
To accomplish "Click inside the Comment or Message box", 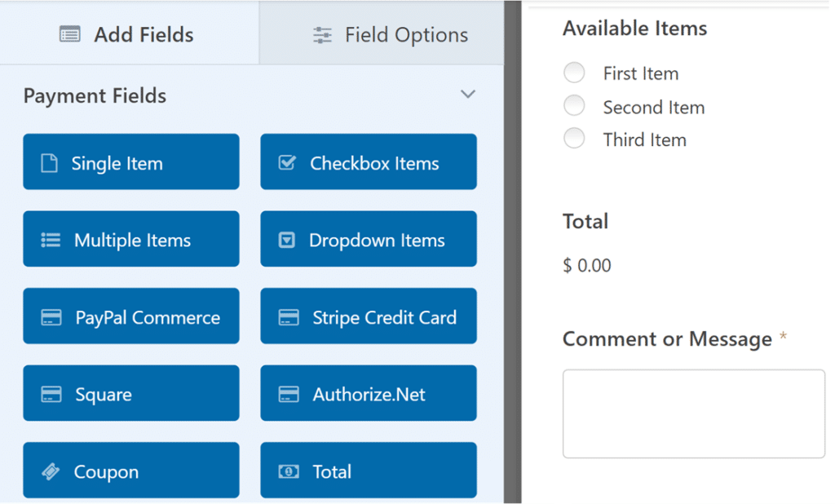I will click(693, 413).
